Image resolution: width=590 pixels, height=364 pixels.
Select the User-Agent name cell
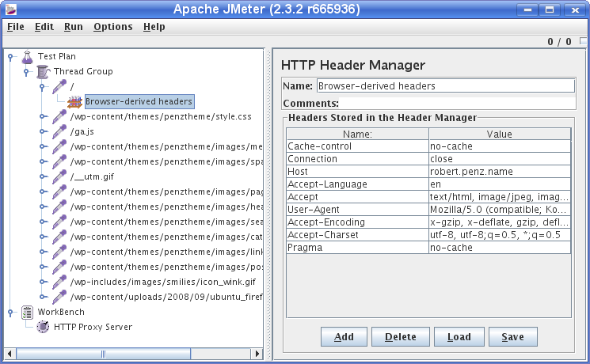pos(357,210)
